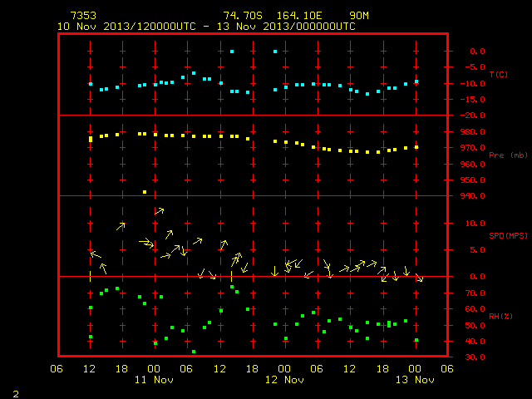Select the 11 Nov date label

click(x=154, y=380)
